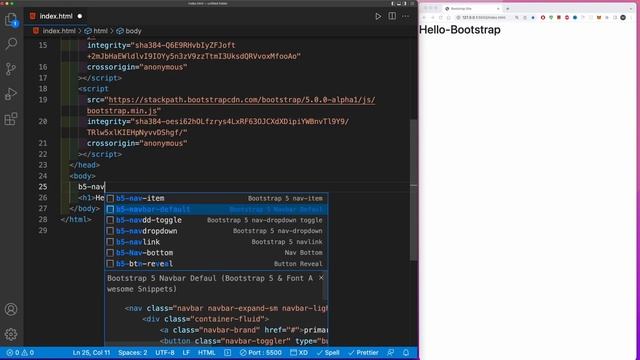The width and height of the screenshot is (640, 360).
Task: Reload the page in the browser
Action: click(441, 18)
